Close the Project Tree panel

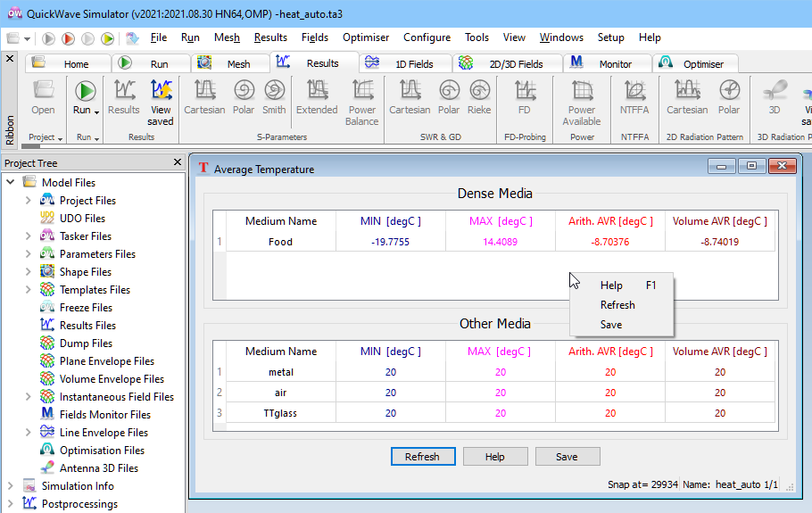[177, 162]
